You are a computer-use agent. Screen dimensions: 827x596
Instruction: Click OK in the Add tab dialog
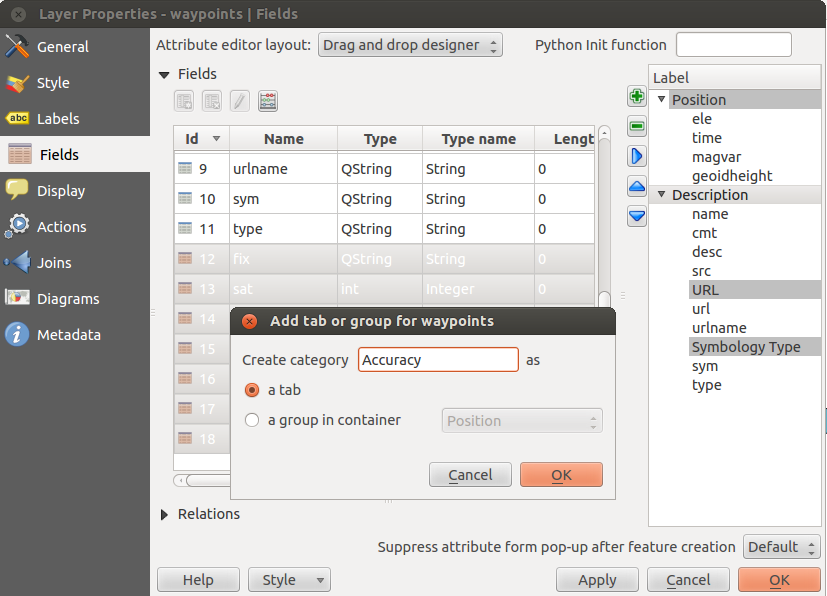561,474
